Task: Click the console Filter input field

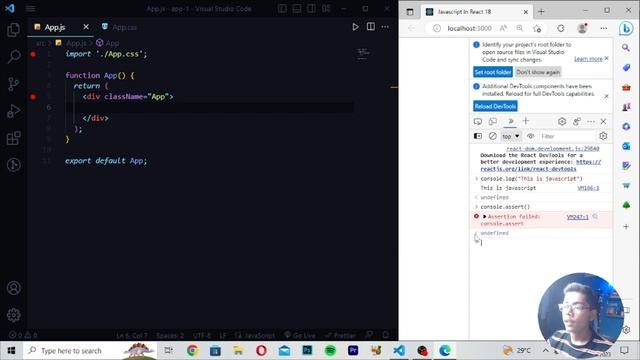Action: (567, 136)
